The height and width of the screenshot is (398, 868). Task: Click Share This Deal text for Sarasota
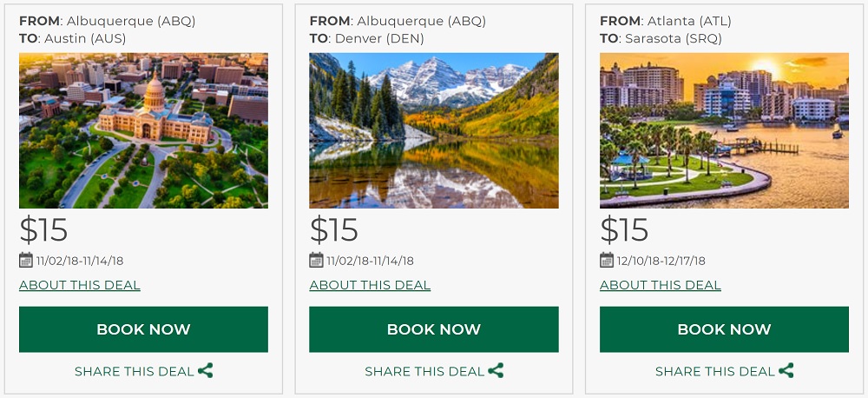tap(715, 372)
